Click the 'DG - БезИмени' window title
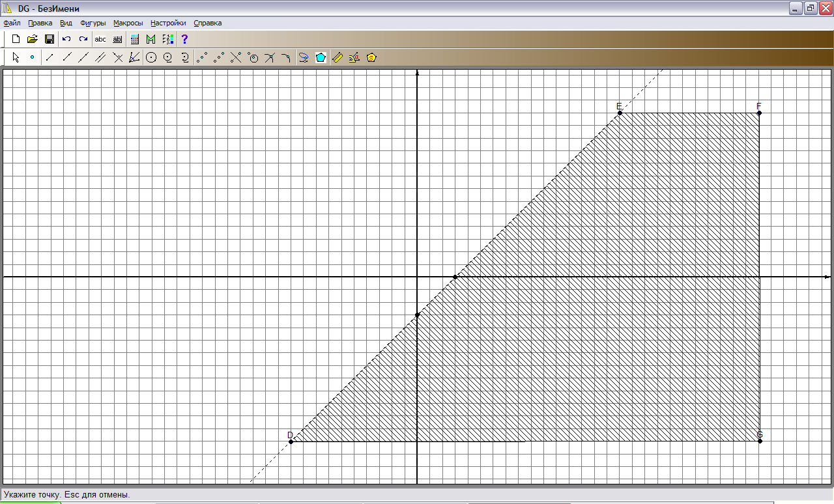The image size is (834, 504). [x=49, y=8]
